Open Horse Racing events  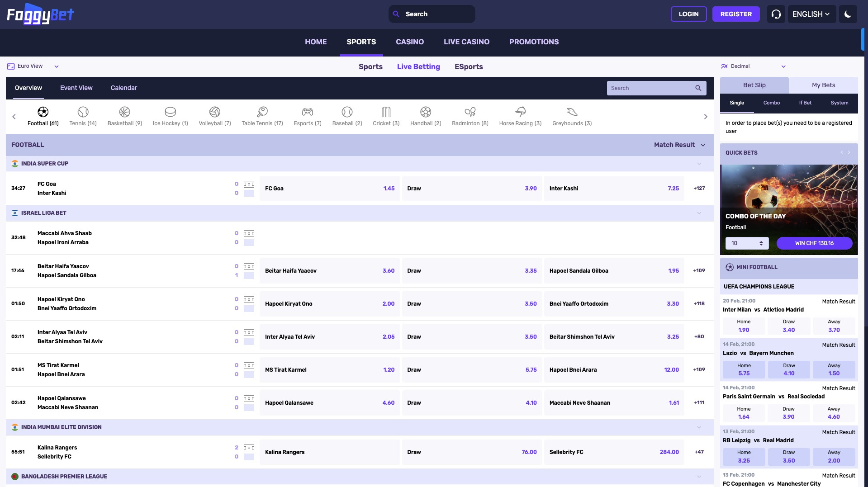520,112
